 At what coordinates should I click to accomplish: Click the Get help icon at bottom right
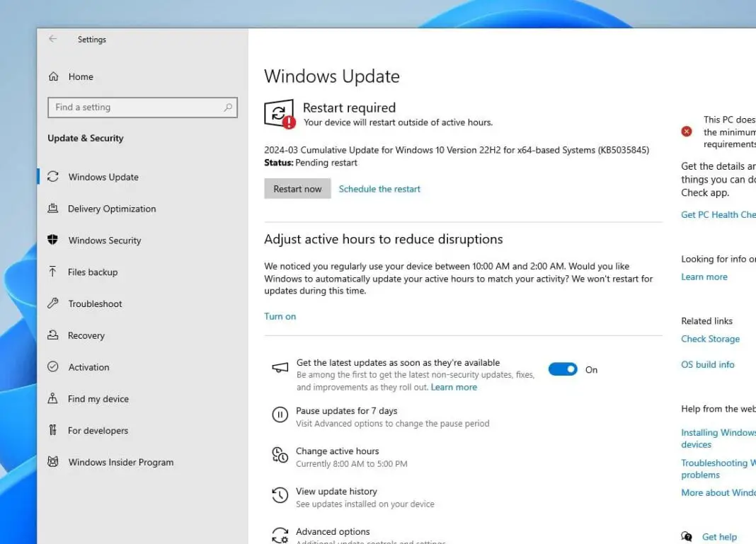pyautogui.click(x=686, y=537)
